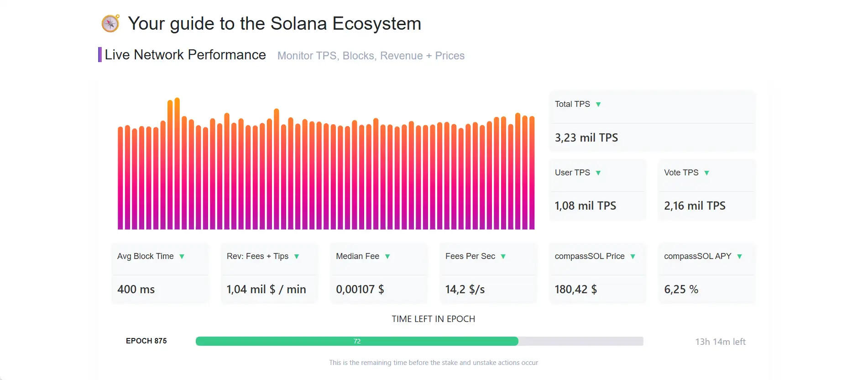Click the Median Fee arrow indicator
The height and width of the screenshot is (380, 868).
point(387,257)
